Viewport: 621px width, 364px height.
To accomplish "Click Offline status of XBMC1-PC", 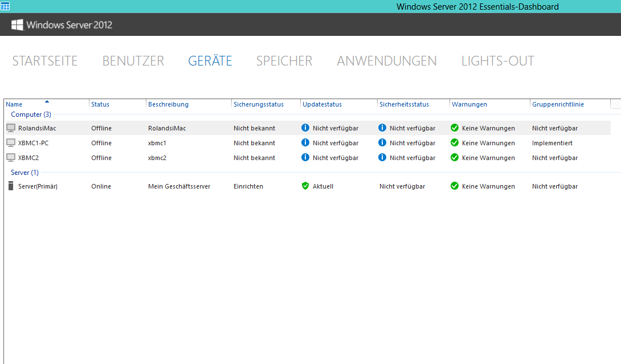I will tap(101, 143).
